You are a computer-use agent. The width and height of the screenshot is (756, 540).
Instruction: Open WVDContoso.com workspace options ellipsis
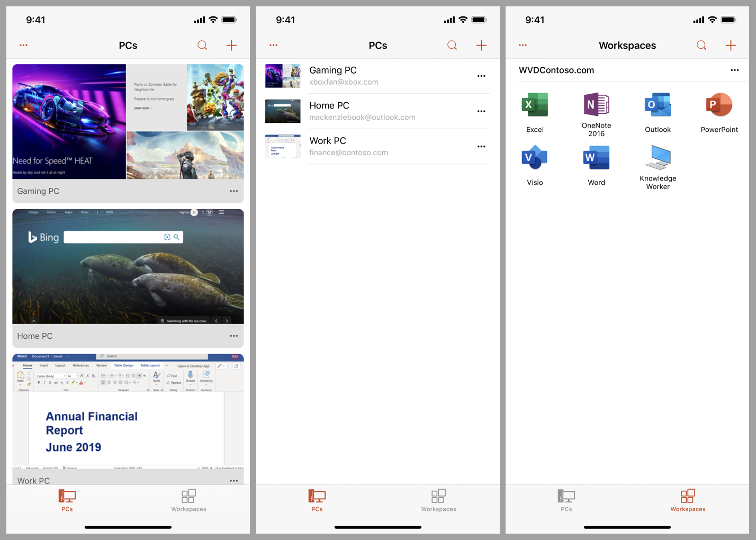734,70
